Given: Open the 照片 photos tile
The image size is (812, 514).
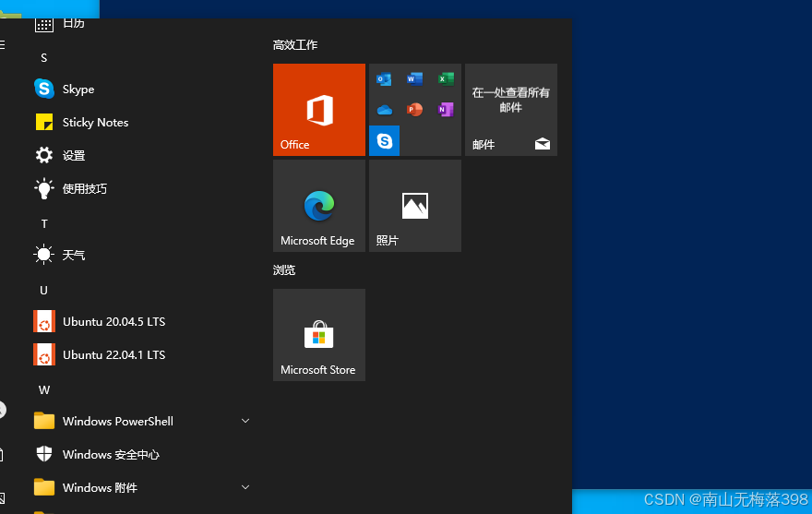Looking at the screenshot, I should (415, 206).
